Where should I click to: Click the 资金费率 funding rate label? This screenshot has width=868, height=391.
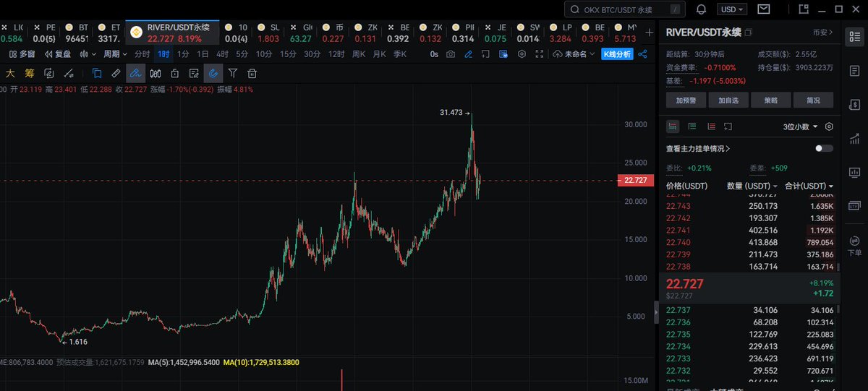681,66
